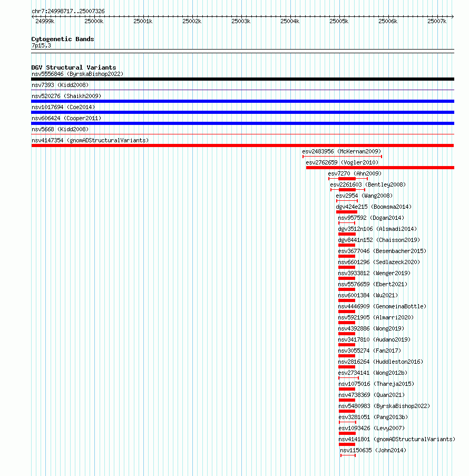Select dgv8441n152 (Chaisson2019) label

[379, 240]
